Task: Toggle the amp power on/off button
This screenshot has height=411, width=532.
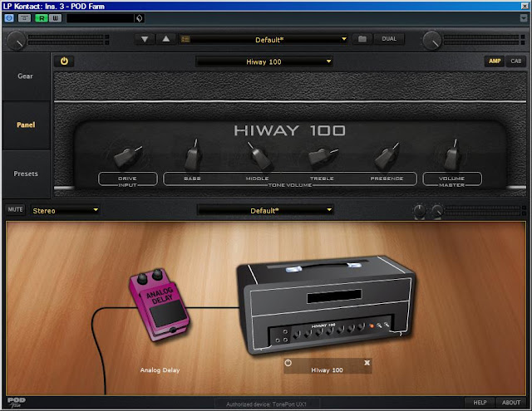Action: (64, 61)
